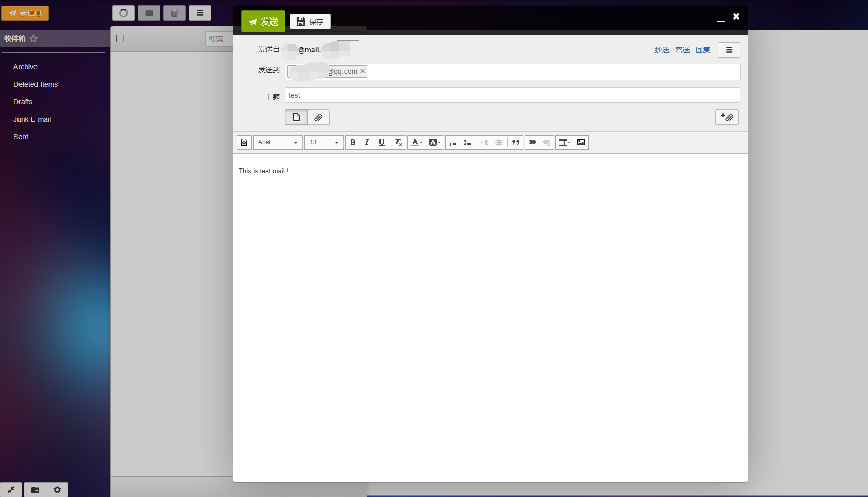The height and width of the screenshot is (497, 868).
Task: Toggle bold formatting
Action: [353, 142]
